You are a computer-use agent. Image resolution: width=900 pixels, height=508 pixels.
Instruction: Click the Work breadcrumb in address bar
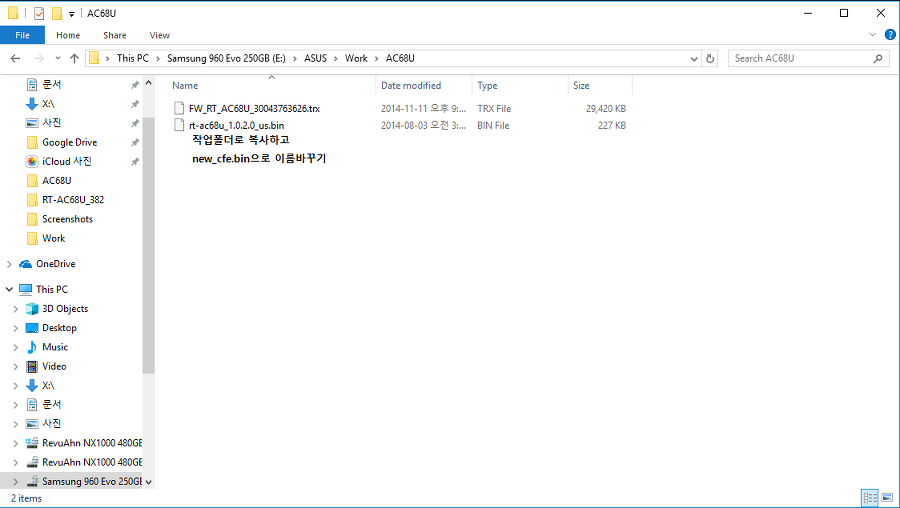(356, 59)
